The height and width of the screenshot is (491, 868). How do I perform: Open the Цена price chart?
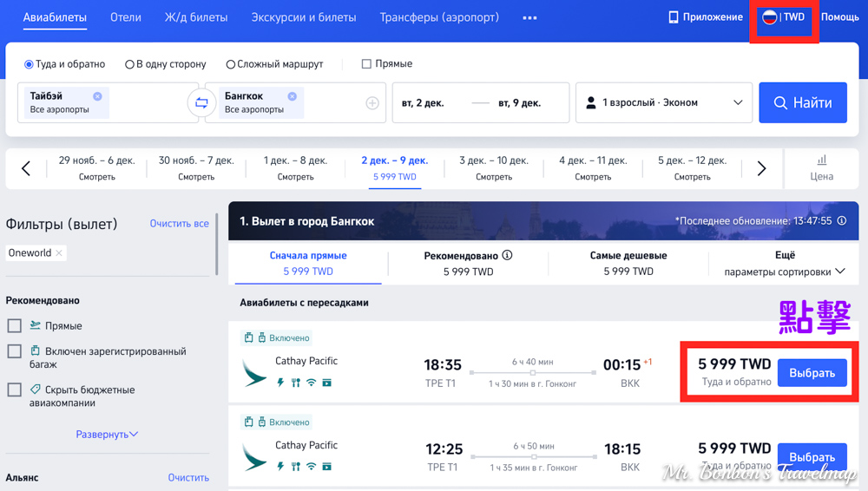coord(821,168)
